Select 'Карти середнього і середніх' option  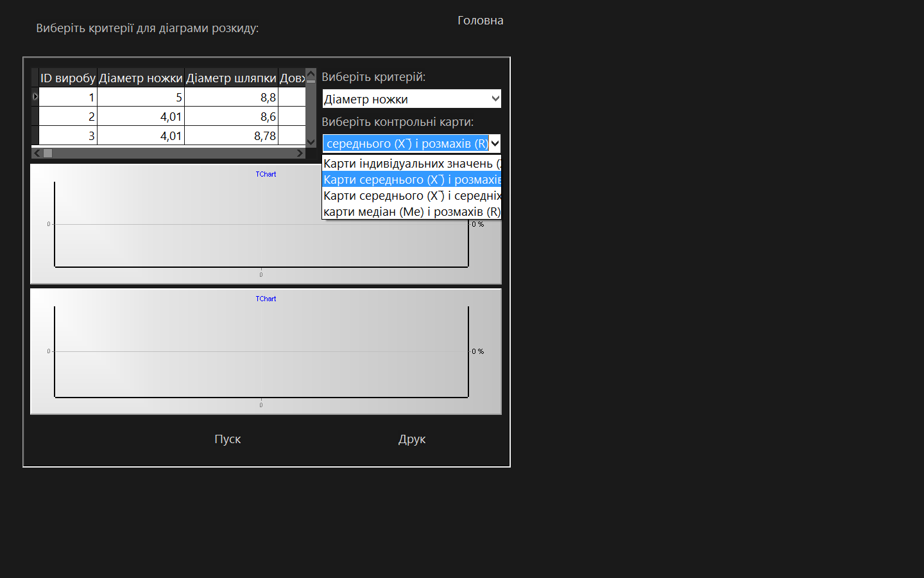pos(411,196)
